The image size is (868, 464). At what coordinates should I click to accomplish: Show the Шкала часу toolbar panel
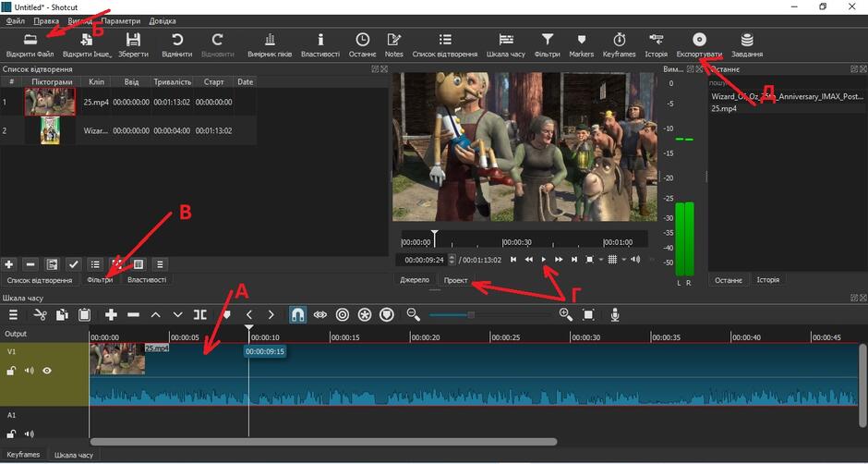[x=506, y=45]
